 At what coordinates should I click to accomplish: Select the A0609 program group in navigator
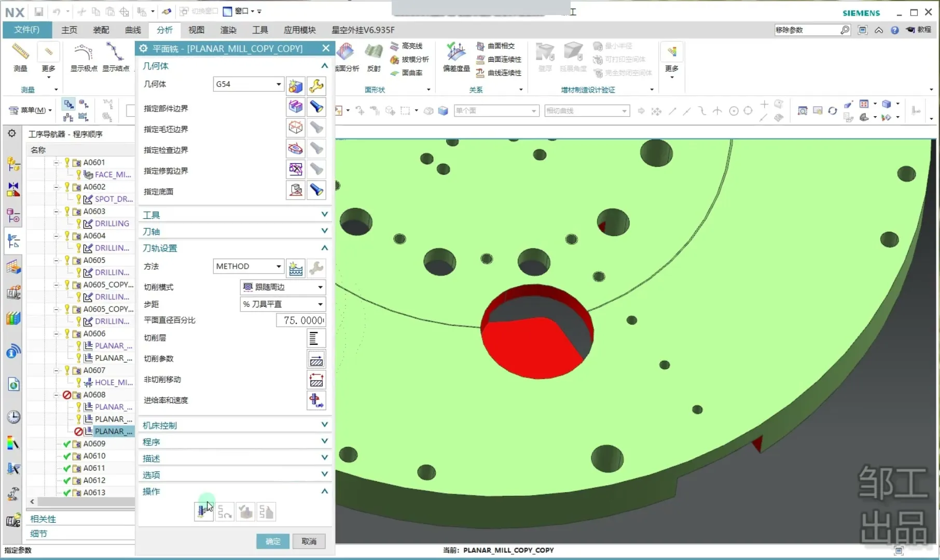(94, 444)
